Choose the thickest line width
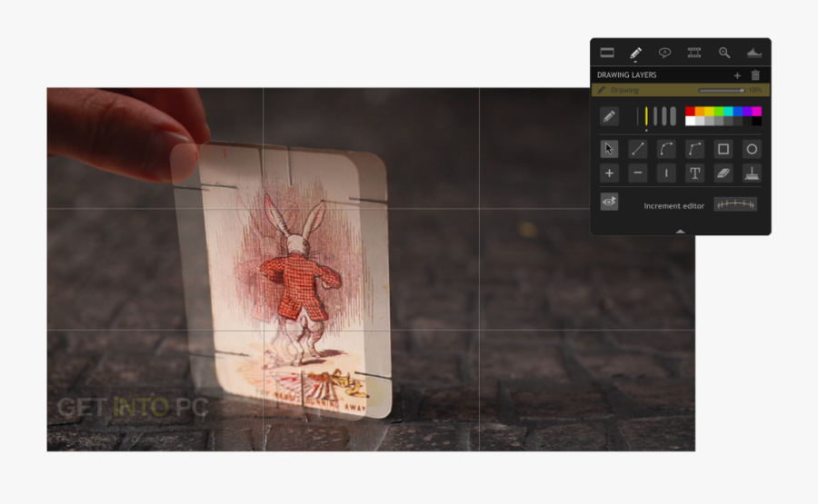 673,115
